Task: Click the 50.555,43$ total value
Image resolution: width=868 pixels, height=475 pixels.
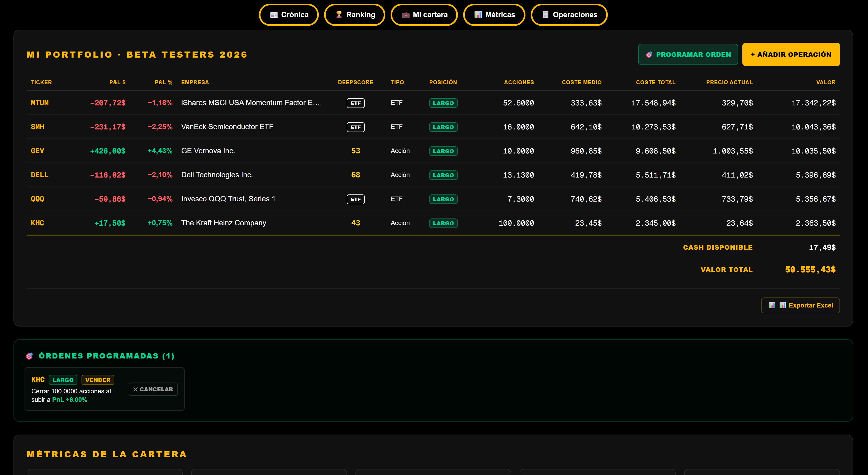Action: 810,269
